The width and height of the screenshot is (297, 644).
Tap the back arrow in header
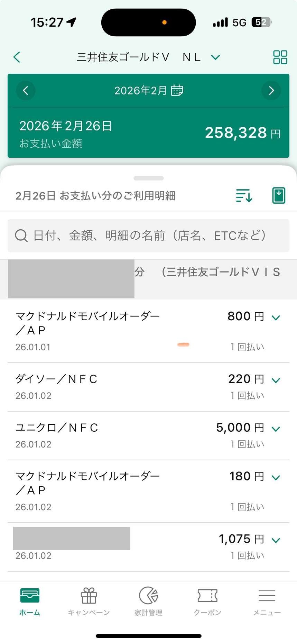(x=17, y=57)
